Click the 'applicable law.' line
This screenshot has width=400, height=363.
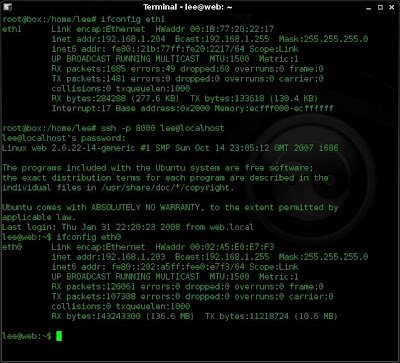[39, 217]
